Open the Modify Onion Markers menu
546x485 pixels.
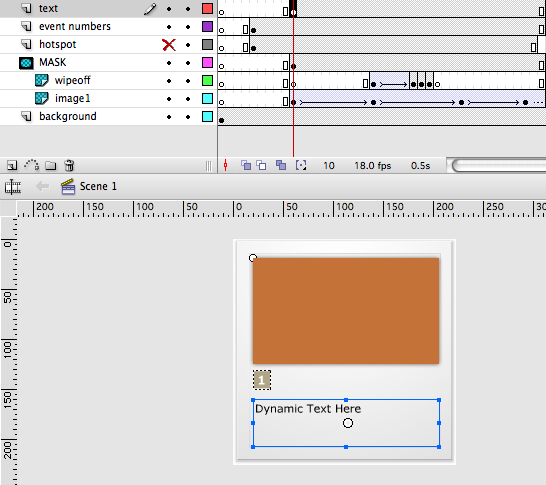(301, 165)
